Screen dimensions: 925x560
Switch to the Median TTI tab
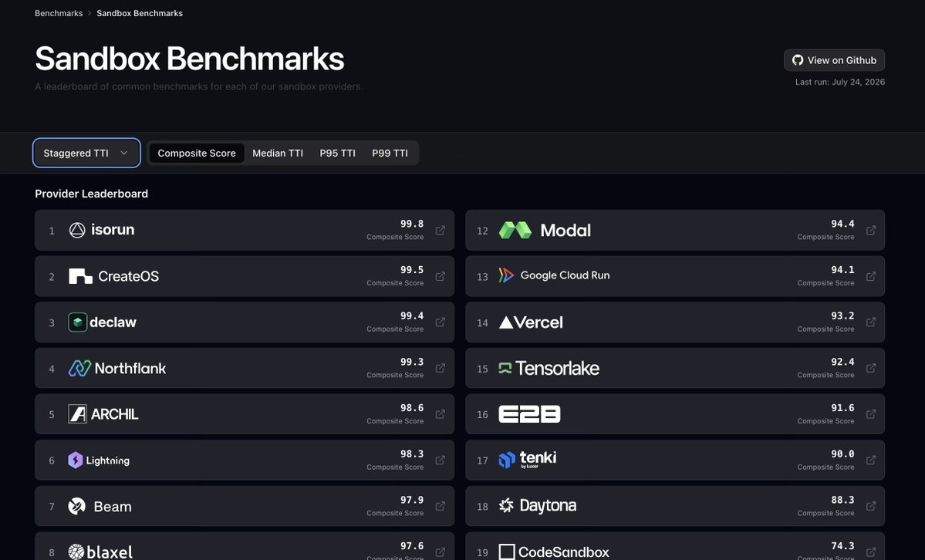coord(278,153)
